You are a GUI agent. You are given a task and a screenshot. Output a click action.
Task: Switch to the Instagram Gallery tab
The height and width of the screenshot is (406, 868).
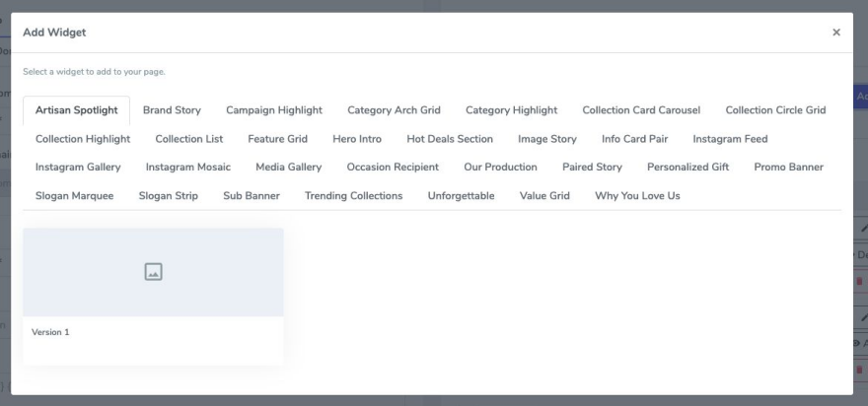click(x=78, y=168)
